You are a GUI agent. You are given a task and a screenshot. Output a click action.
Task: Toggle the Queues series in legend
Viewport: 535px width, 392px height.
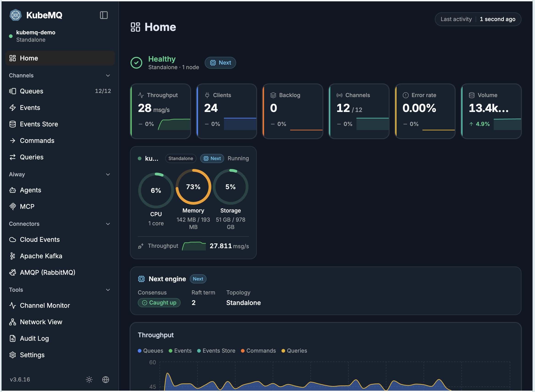tap(150, 351)
